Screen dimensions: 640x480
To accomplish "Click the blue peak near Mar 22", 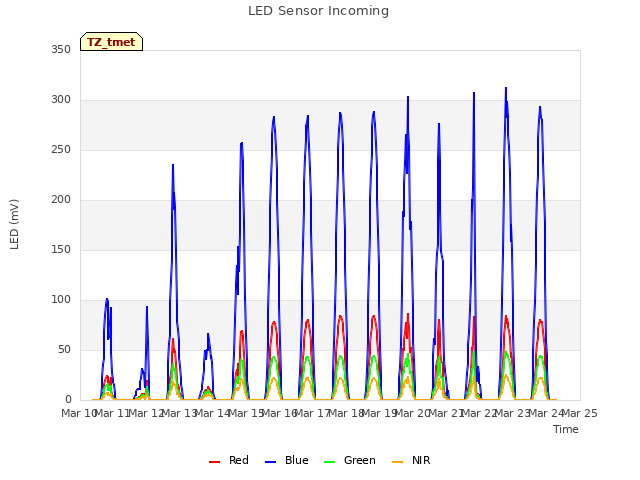I will [474, 93].
